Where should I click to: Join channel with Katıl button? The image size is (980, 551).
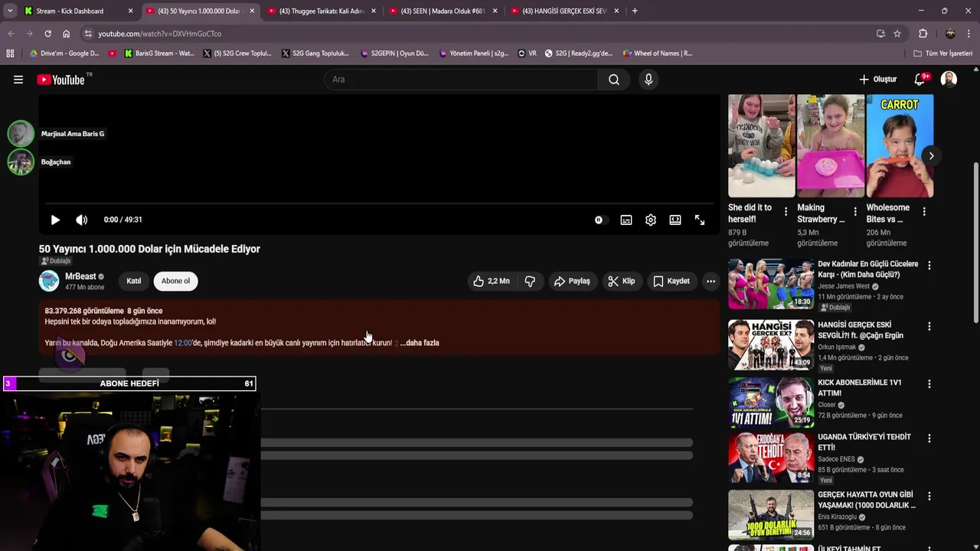(134, 281)
